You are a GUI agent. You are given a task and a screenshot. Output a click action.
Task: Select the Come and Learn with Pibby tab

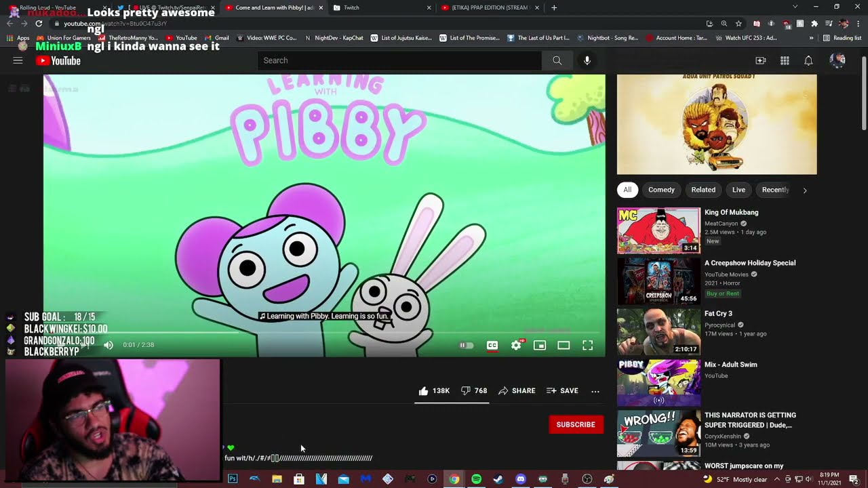[273, 7]
